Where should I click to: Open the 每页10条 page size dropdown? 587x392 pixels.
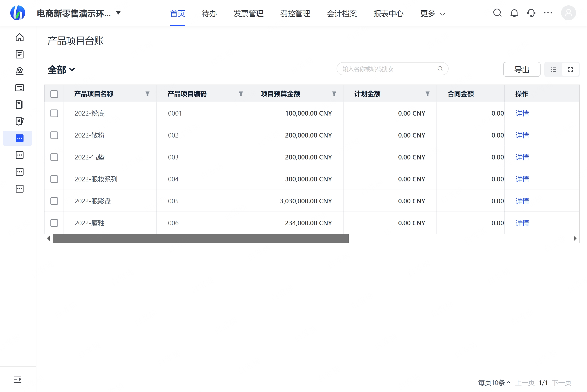tap(494, 382)
